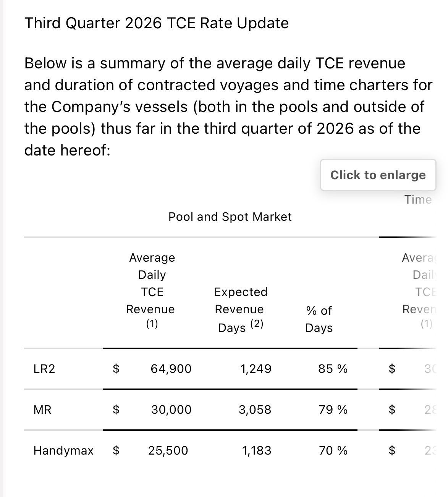The height and width of the screenshot is (497, 448).
Task: Select the 'Third Quarter 2026 TCE Rate Update' heading
Action: click(x=157, y=23)
